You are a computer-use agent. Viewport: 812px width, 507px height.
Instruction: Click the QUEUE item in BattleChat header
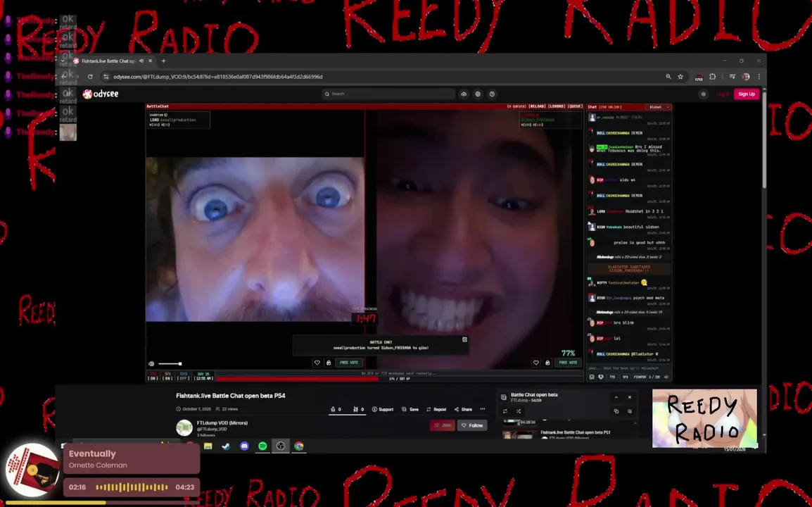576,106
